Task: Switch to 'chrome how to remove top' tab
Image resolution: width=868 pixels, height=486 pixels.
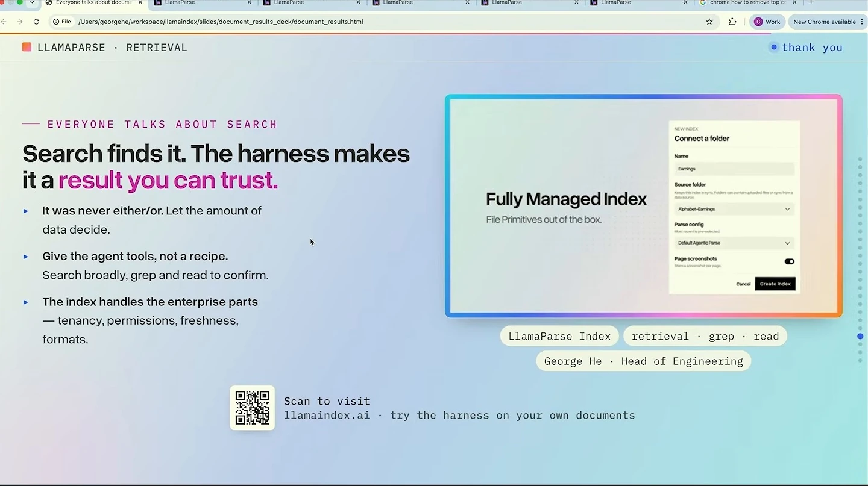Action: pos(747,2)
